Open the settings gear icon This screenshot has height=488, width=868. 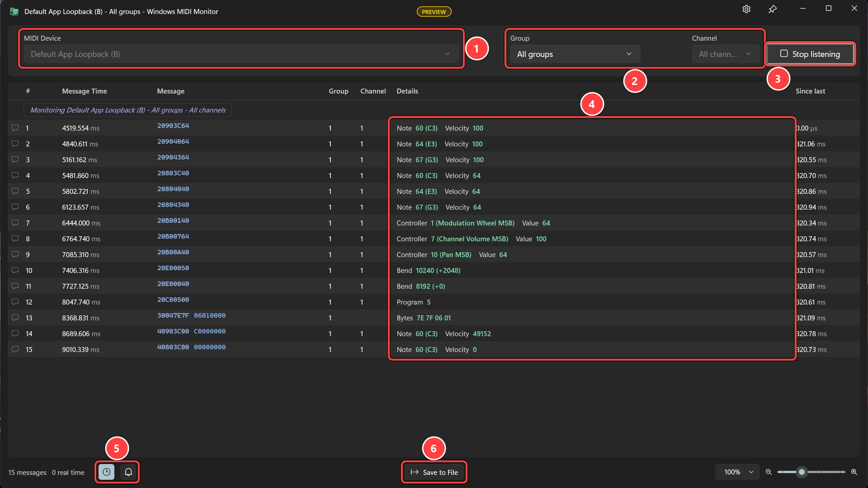click(x=746, y=9)
